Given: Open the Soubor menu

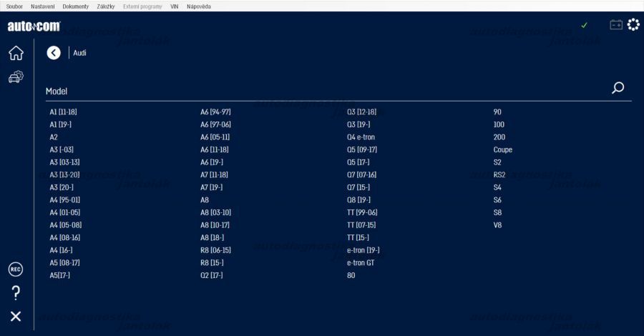Looking at the screenshot, I should 14,6.
